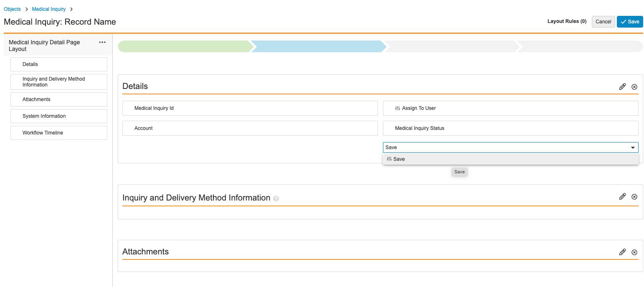644x287 pixels.
Task: Click the blue Save button at top
Action: click(629, 22)
